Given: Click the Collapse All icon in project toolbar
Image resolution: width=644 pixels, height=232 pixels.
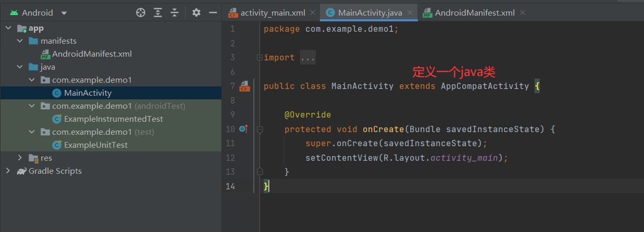Looking at the screenshot, I should coord(175,12).
